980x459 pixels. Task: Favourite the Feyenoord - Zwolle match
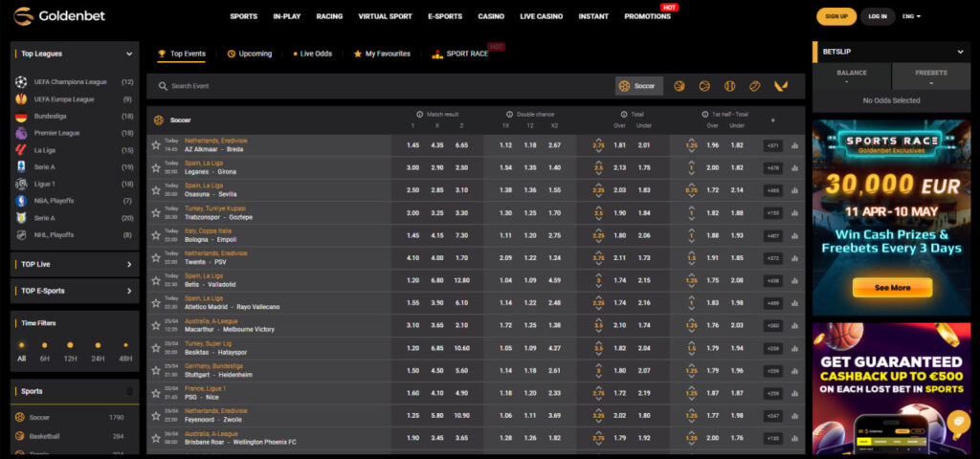coord(156,415)
